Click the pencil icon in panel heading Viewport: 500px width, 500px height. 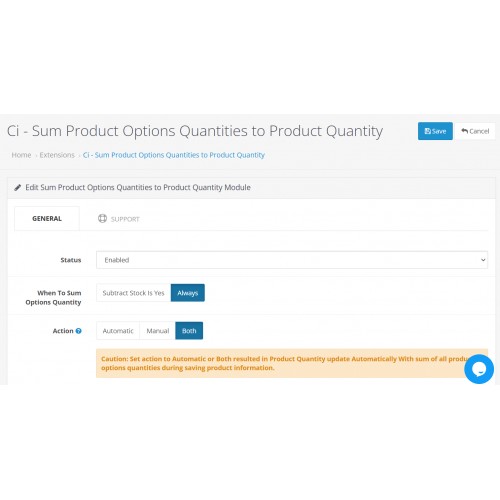pyautogui.click(x=18, y=188)
